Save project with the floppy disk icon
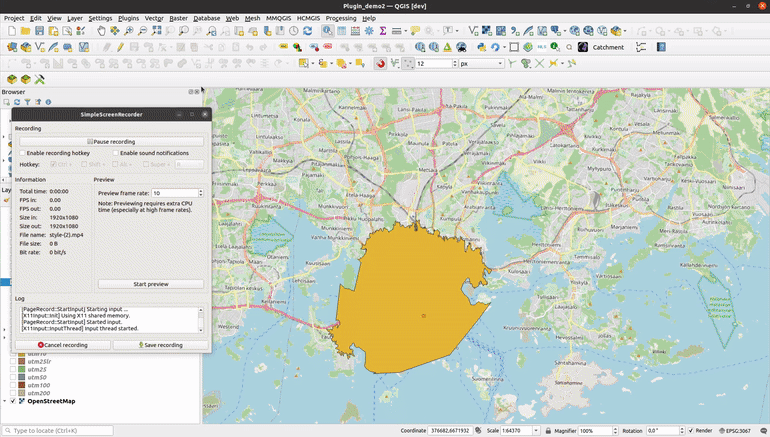The width and height of the screenshot is (770, 437). 39,31
